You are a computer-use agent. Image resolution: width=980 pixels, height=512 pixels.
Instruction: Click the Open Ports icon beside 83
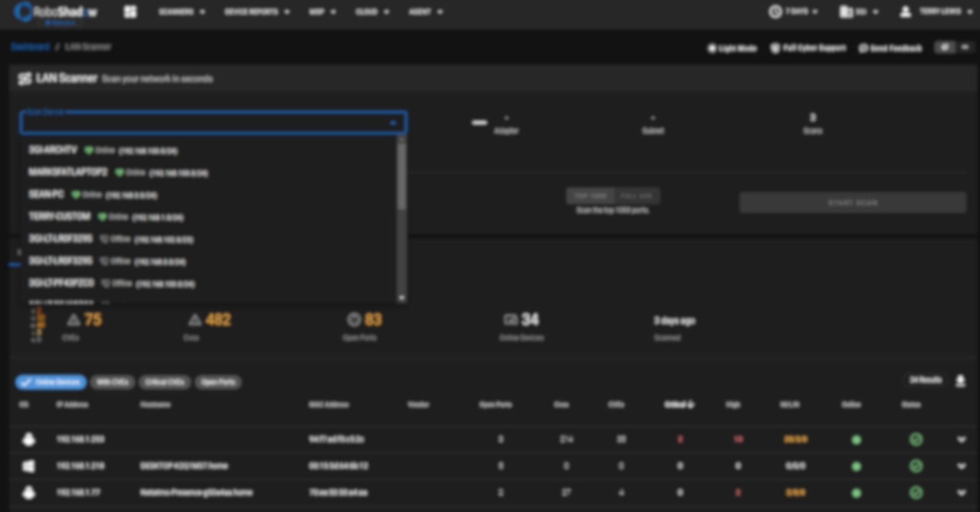(x=353, y=320)
